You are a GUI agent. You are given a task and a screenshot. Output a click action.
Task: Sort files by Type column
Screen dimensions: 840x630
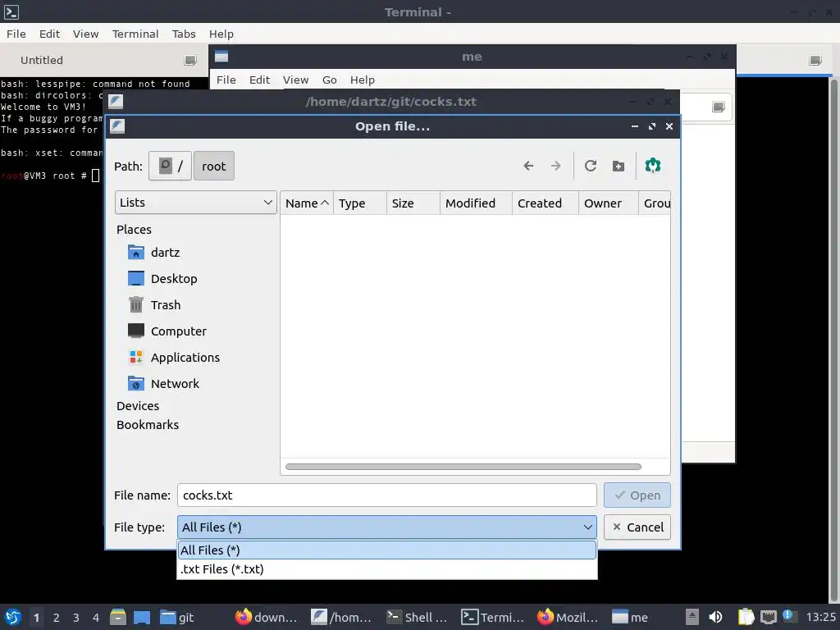(x=360, y=203)
